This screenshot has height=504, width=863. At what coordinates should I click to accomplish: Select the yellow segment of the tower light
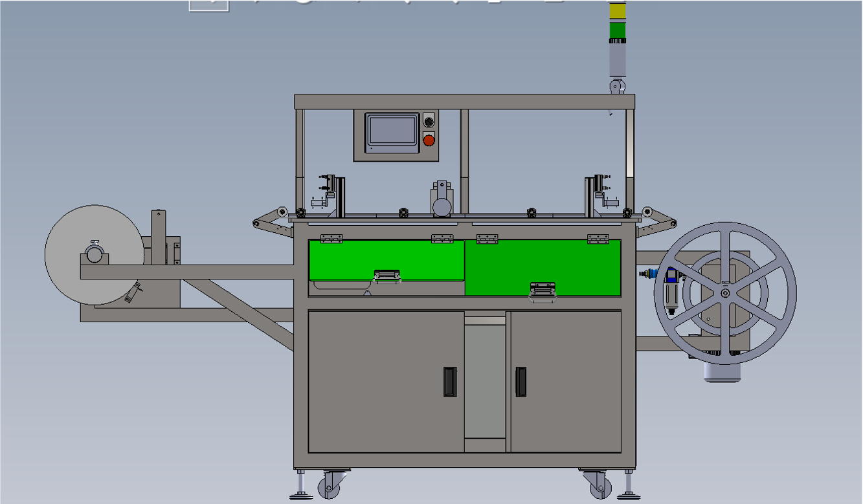coord(618,11)
